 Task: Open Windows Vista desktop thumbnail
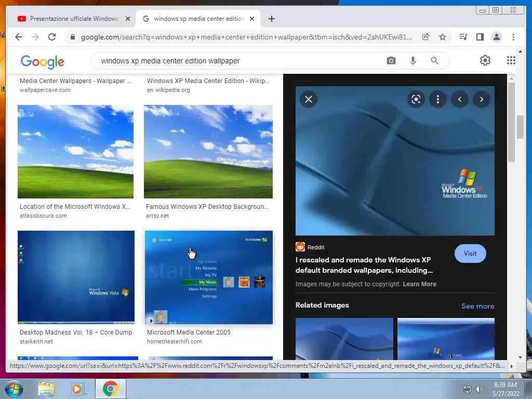point(76,277)
